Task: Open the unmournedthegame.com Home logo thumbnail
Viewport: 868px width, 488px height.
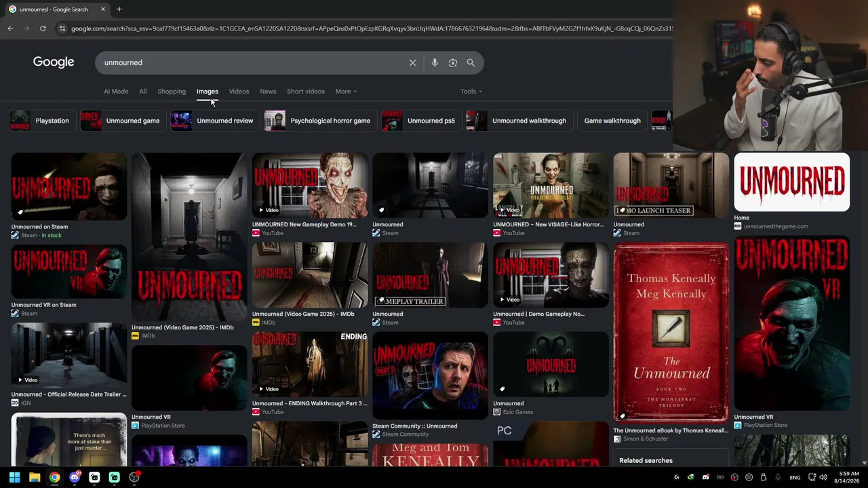Action: (791, 182)
